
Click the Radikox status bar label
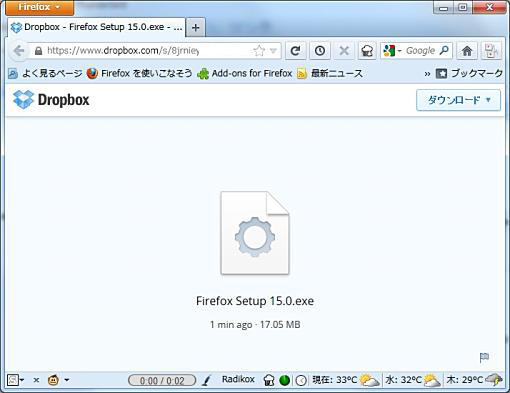tap(238, 379)
